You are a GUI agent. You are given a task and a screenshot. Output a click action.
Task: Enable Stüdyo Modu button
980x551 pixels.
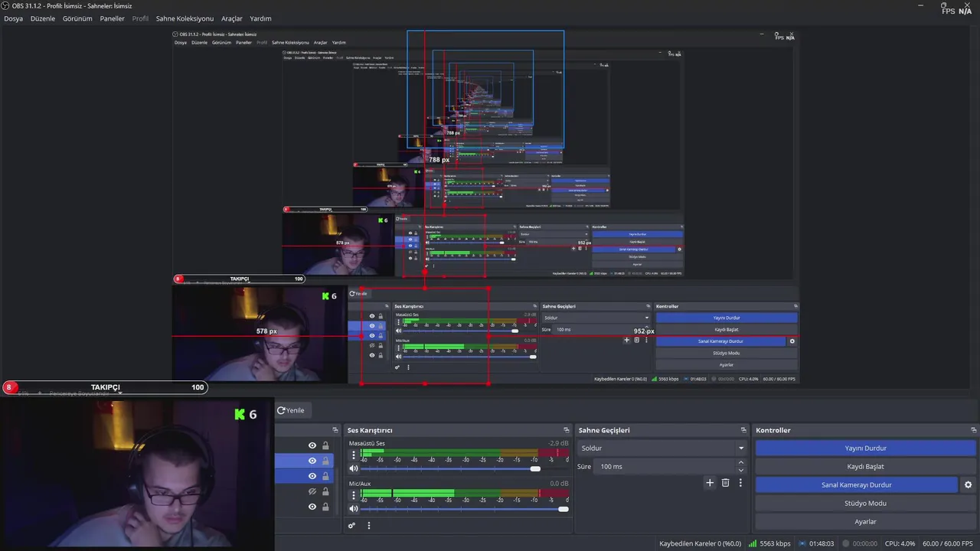click(865, 503)
